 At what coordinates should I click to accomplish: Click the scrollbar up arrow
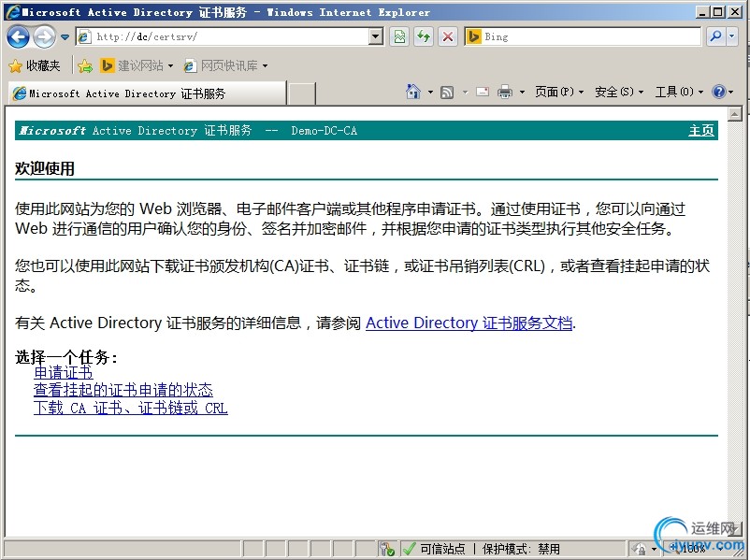734,114
